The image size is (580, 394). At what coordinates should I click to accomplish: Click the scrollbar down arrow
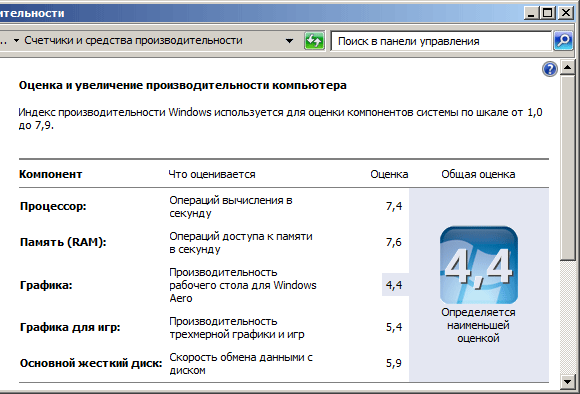(567, 381)
